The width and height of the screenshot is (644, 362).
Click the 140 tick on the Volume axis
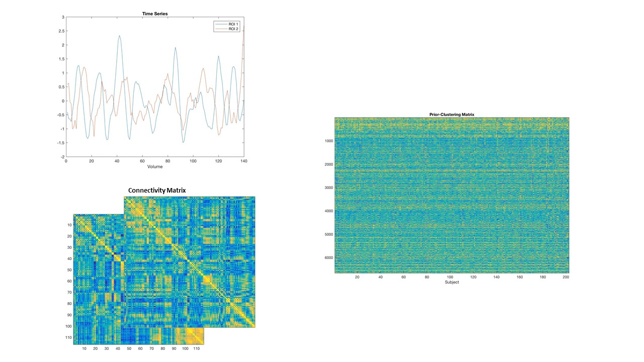pos(244,161)
